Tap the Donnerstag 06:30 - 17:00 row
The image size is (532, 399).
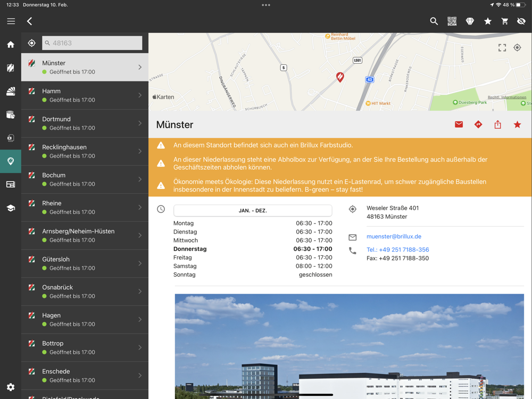point(253,249)
